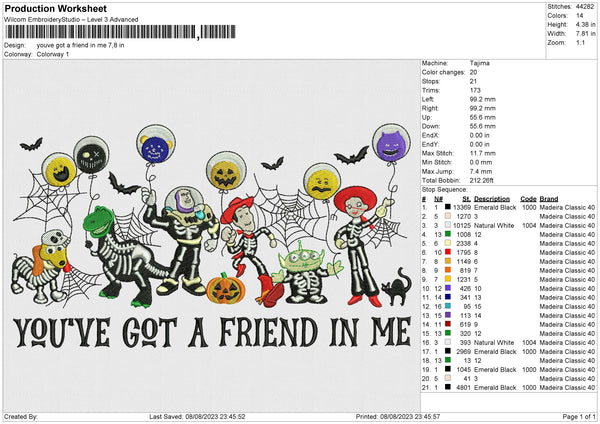The width and height of the screenshot is (600, 424).
Task: Click the Color changes value 20
Action: point(473,72)
